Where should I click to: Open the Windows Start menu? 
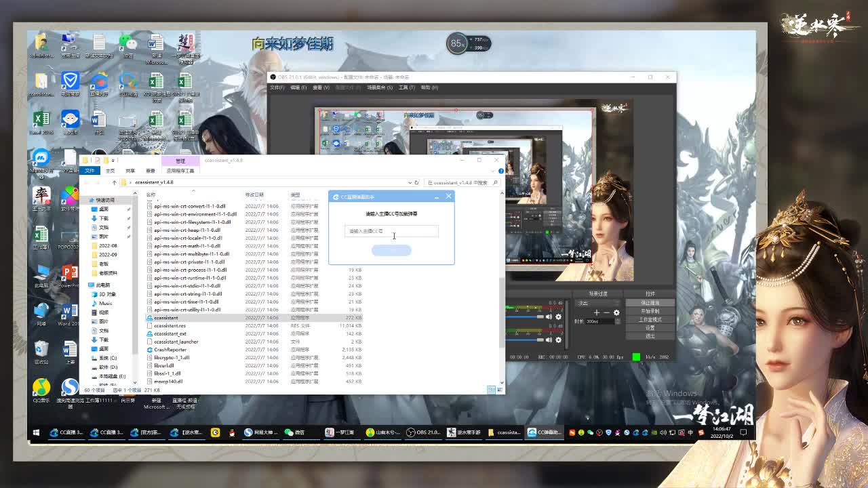[36, 432]
